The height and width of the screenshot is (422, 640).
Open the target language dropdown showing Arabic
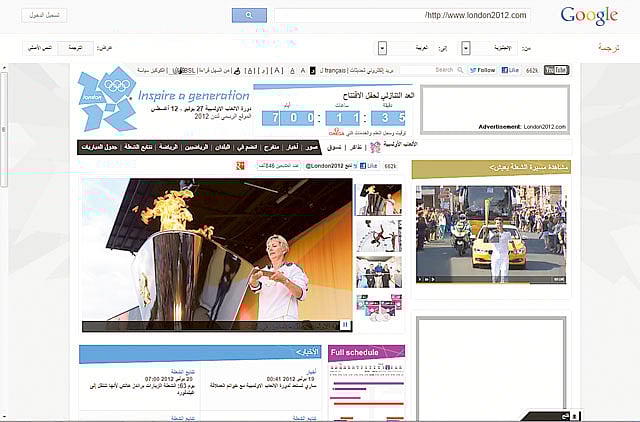(409, 48)
